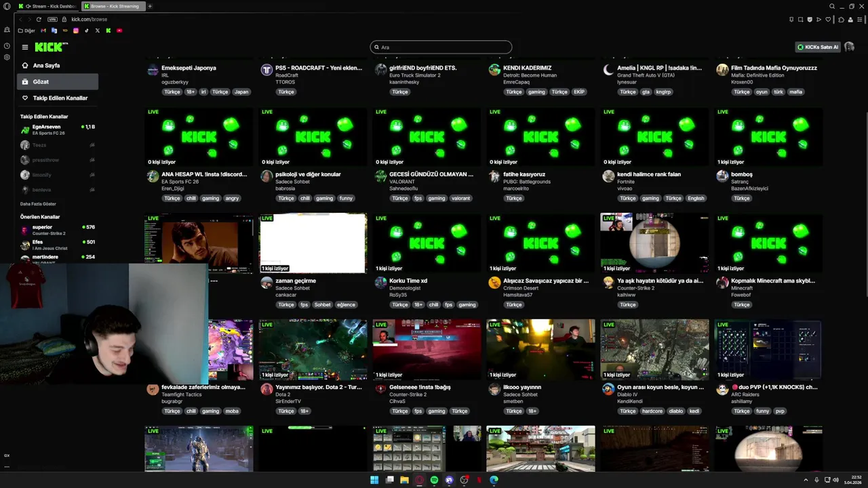This screenshot has height=488, width=868.
Task: Open Opera history clock icon
Action: click(x=7, y=46)
